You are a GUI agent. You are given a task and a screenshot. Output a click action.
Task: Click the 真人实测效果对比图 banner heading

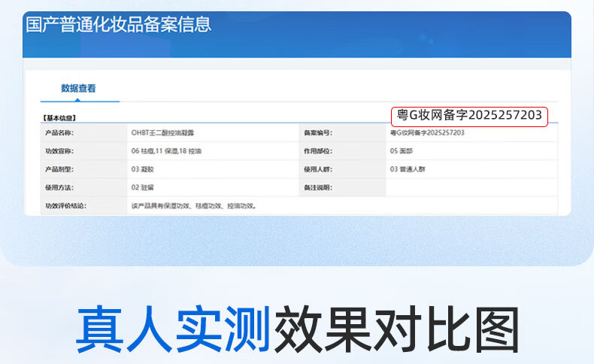click(x=297, y=330)
